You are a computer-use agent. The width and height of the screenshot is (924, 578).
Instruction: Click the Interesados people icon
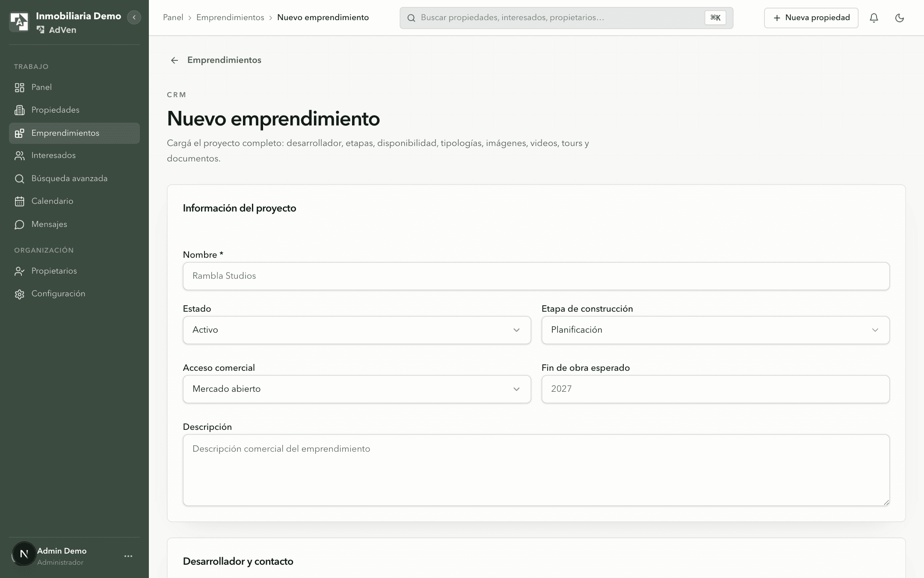(19, 155)
